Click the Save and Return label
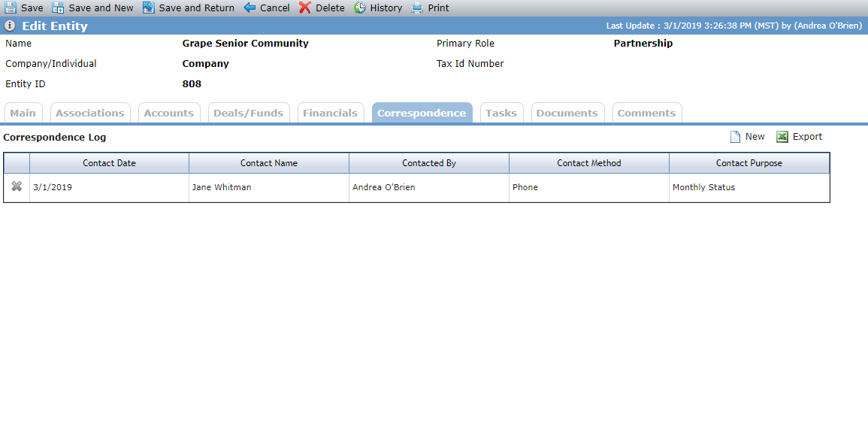This screenshot has width=868, height=424. pyautogui.click(x=196, y=8)
